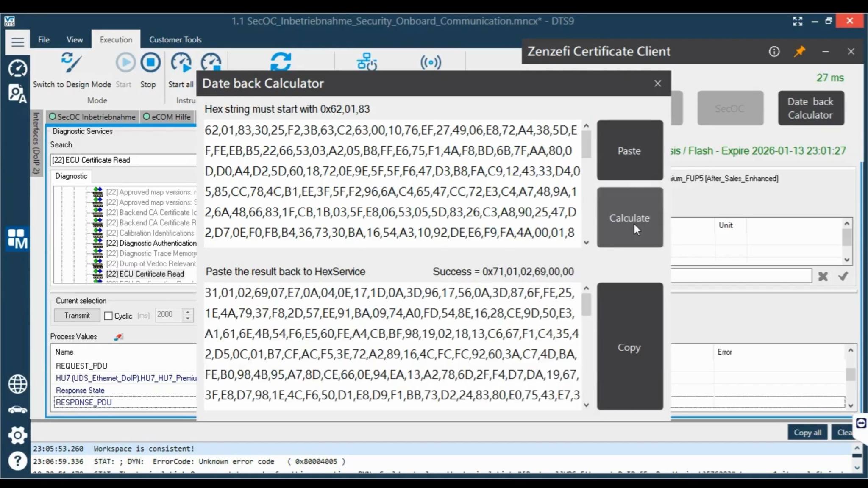Click the Stop execution button
Viewport: 868px width, 488px height.
pos(150,62)
